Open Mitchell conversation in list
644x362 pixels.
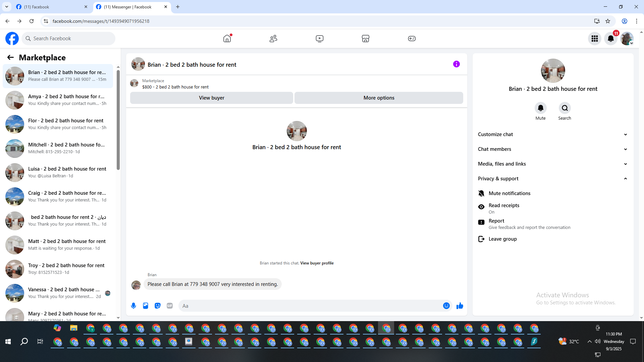click(x=58, y=148)
